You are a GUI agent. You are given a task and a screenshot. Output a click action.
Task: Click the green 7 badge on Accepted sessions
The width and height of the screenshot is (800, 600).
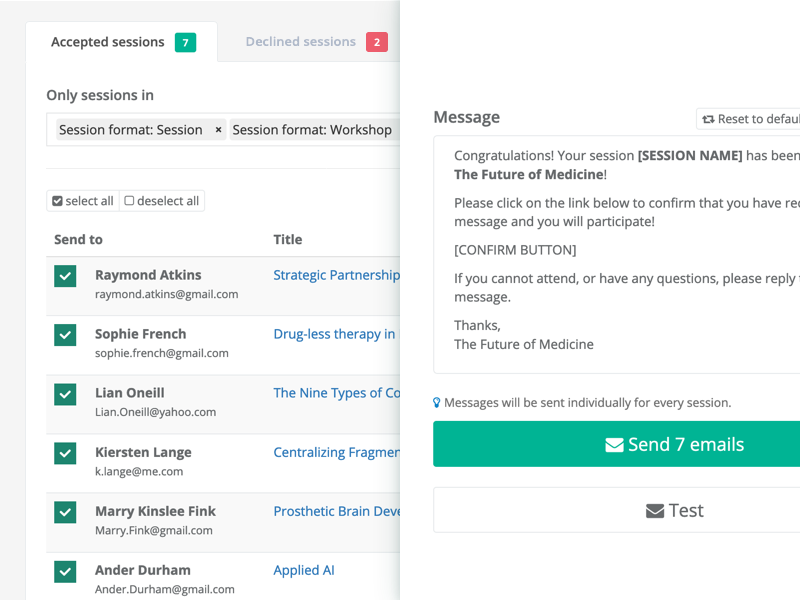185,42
